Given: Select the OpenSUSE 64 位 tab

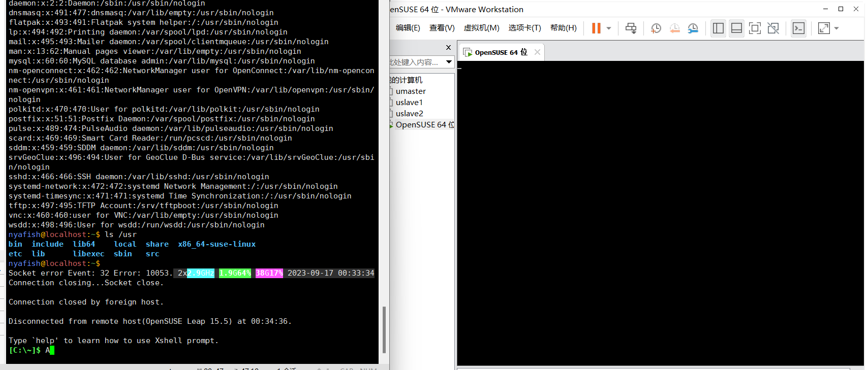Looking at the screenshot, I should pos(501,52).
